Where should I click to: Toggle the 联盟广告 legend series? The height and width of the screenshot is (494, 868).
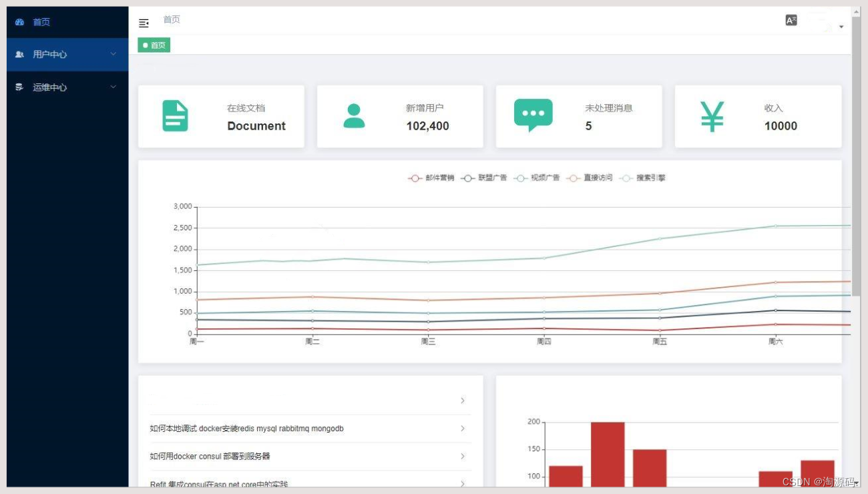click(484, 178)
